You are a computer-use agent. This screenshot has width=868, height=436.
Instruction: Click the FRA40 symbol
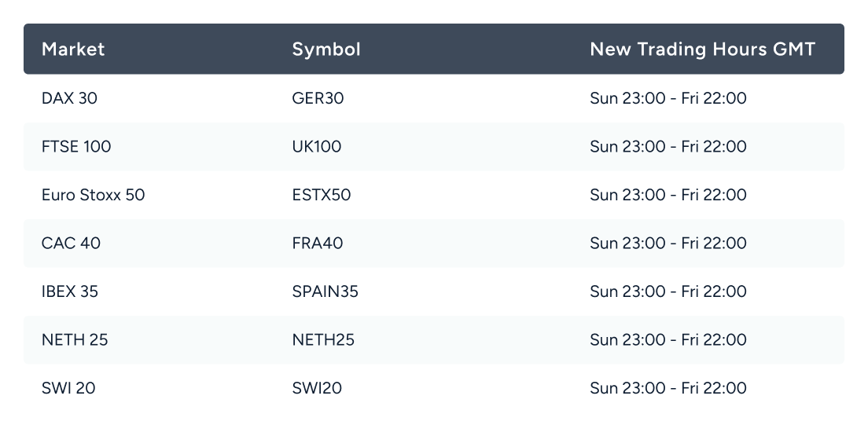pyautogui.click(x=317, y=244)
